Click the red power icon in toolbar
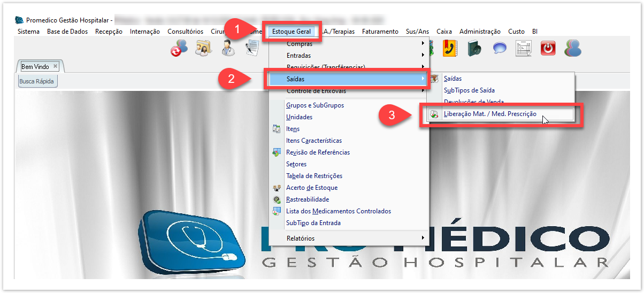This screenshot has height=293, width=644. pos(548,49)
